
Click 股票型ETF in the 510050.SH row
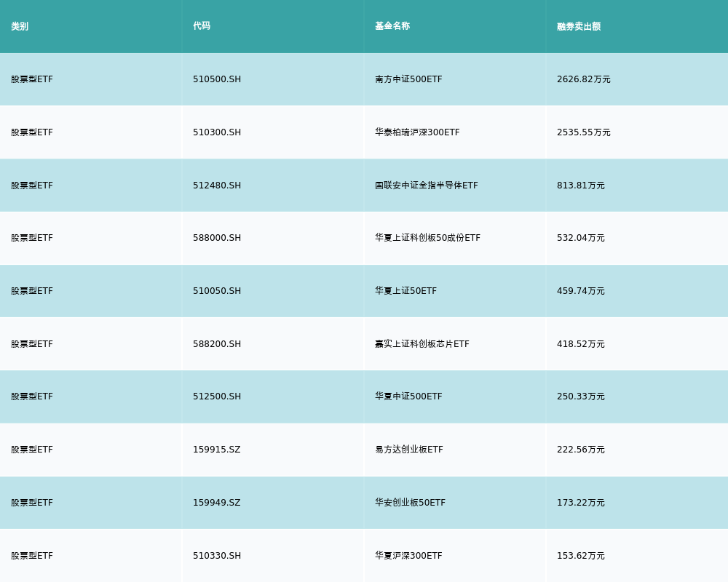point(32,291)
